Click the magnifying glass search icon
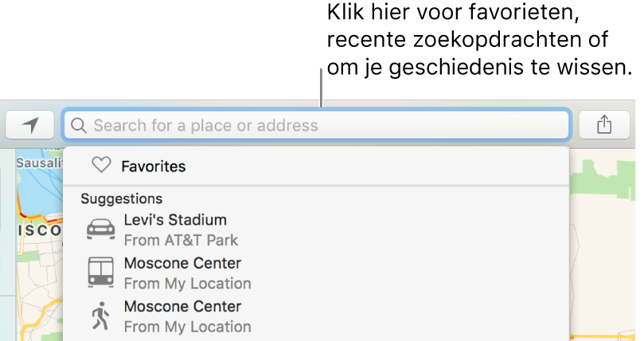The height and width of the screenshot is (341, 644). [x=79, y=125]
